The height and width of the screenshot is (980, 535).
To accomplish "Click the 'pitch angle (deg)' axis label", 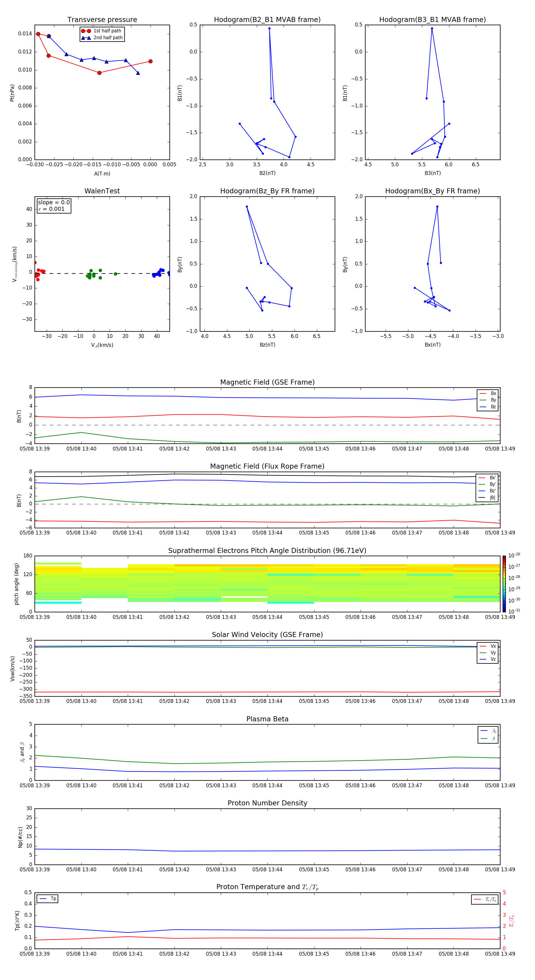I will click(x=16, y=584).
